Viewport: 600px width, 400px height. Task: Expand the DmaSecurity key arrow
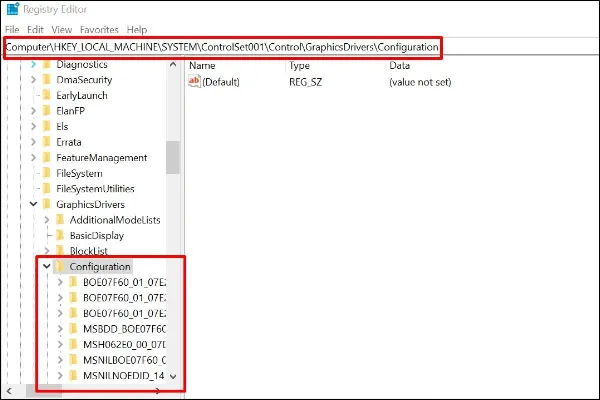click(34, 80)
